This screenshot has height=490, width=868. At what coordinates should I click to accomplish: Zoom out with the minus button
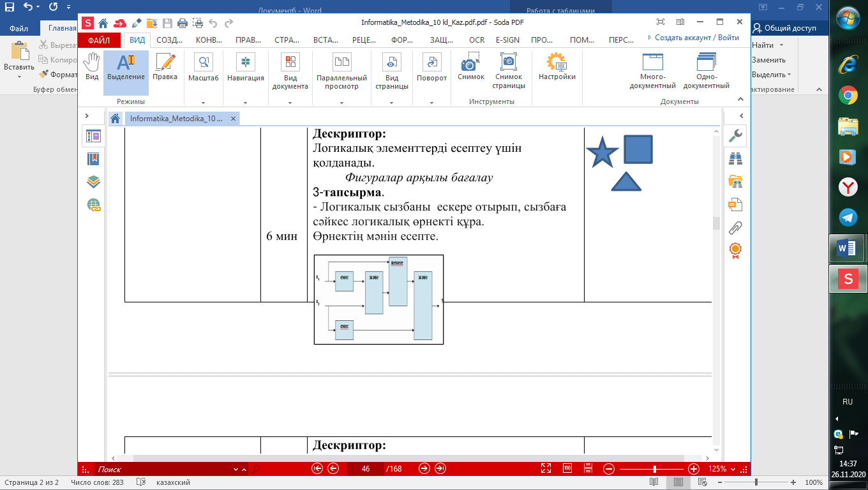pyautogui.click(x=609, y=469)
